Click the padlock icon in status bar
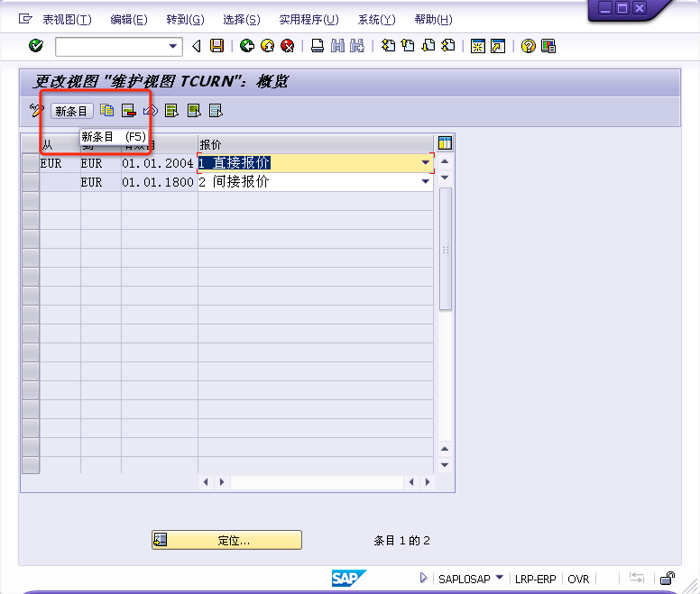700x594 pixels. tap(668, 579)
